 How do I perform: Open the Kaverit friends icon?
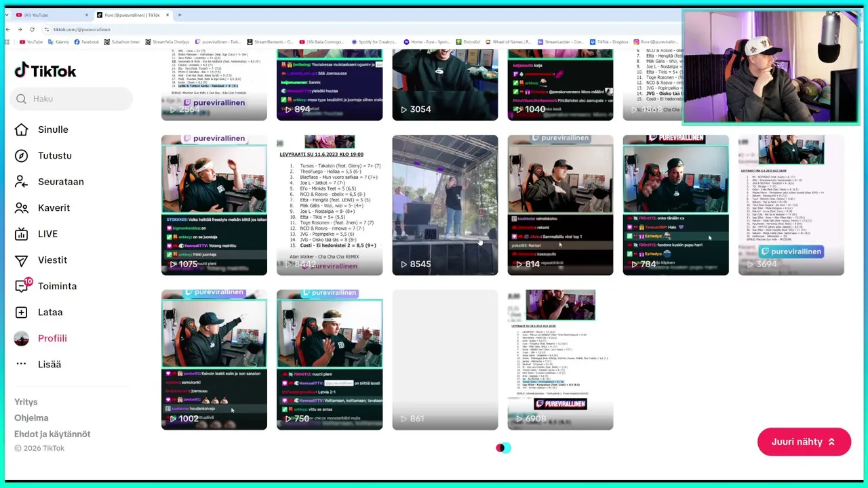pyautogui.click(x=22, y=208)
